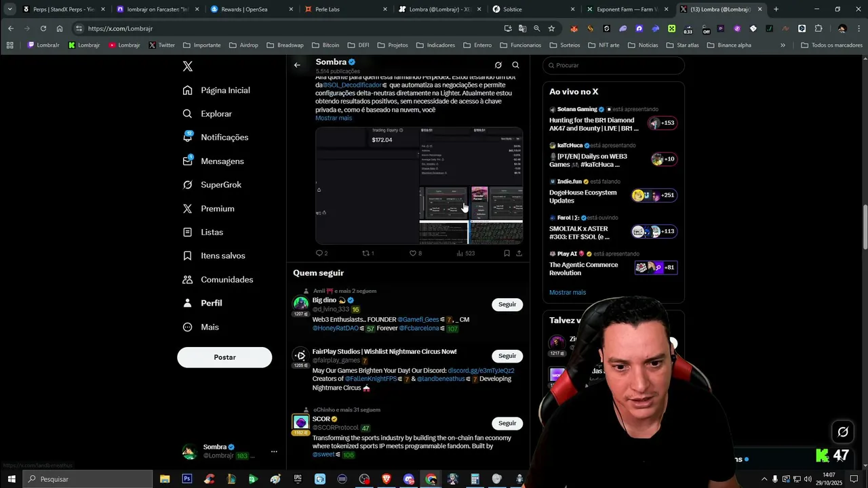Click the Grok icon in profile header
Image resolution: width=868 pixels, height=488 pixels.
coord(498,65)
